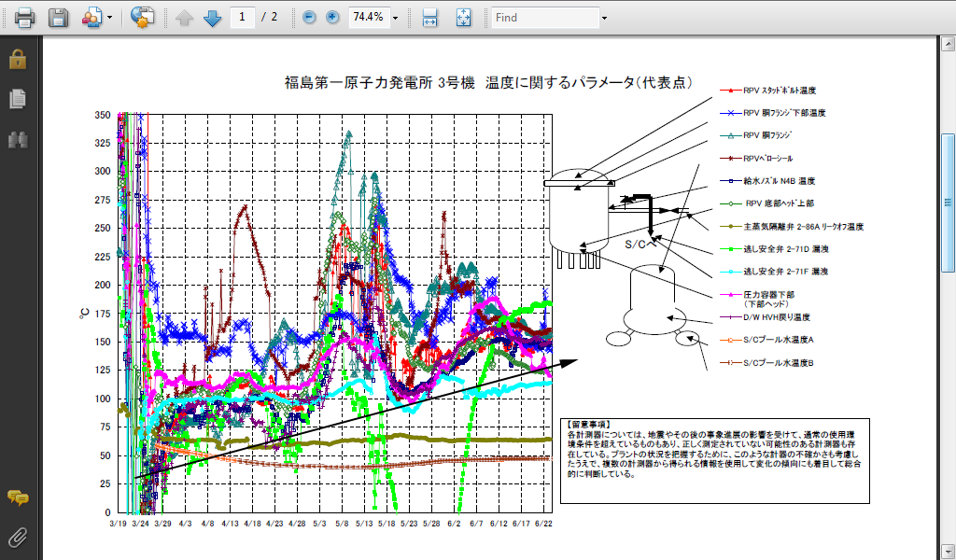Screen dimensions: 956x560
Task: Click legend entry S/Cプール水温度B
Action: (x=778, y=363)
